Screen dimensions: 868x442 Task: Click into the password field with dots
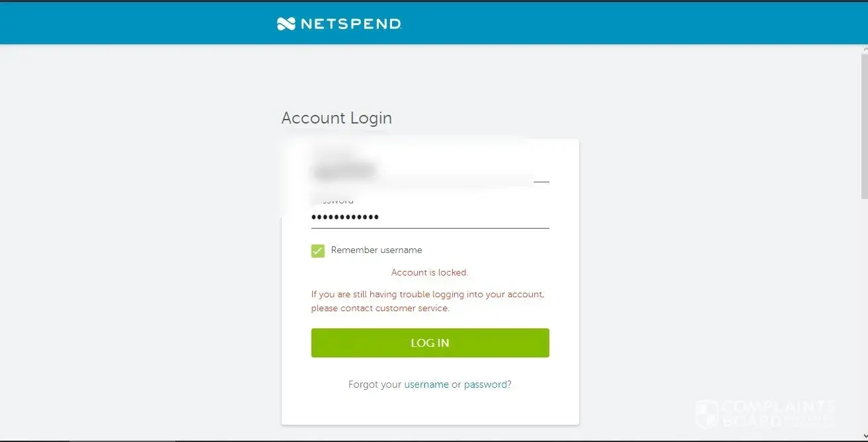(430, 217)
